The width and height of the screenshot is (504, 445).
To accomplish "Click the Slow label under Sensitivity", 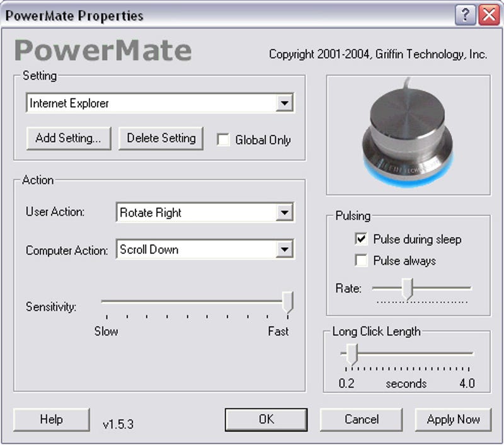I will pos(106,331).
